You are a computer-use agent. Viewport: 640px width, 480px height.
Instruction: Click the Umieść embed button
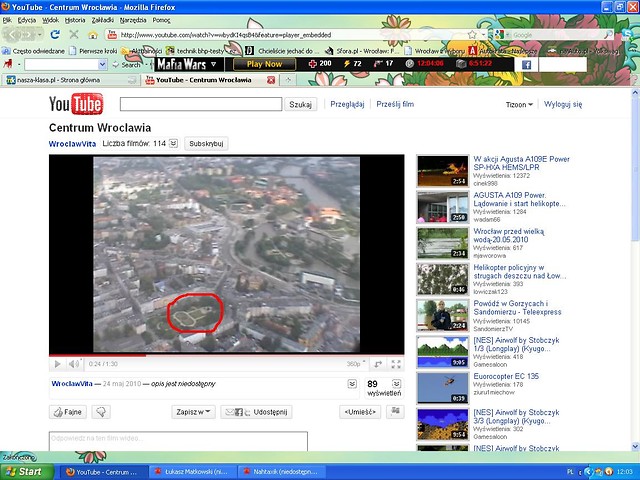coord(360,412)
